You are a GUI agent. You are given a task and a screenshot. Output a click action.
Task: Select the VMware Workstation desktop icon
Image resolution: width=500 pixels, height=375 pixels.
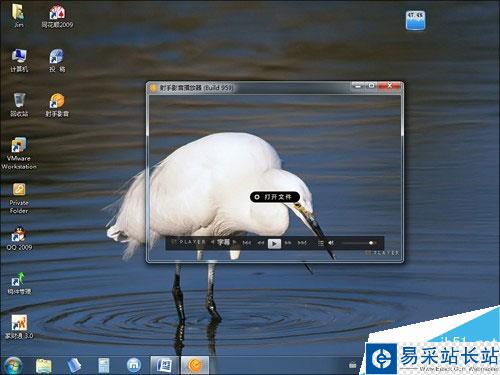(x=19, y=153)
